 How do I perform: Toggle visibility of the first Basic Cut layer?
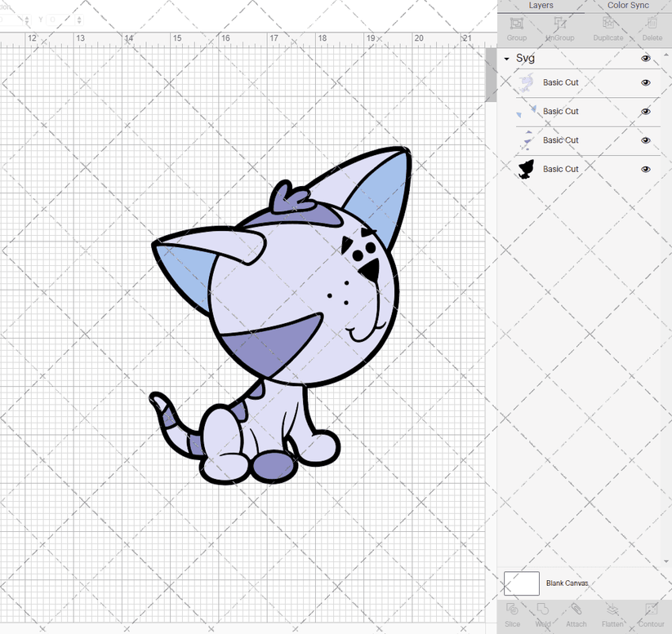pyautogui.click(x=645, y=82)
